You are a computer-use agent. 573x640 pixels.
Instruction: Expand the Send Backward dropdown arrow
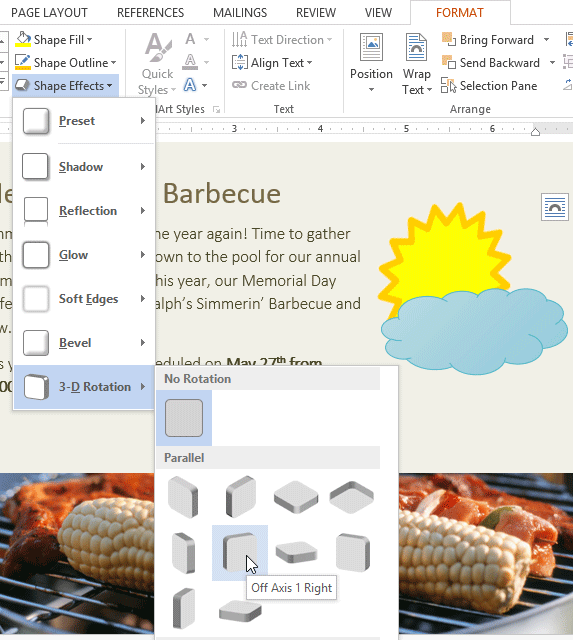coord(552,62)
